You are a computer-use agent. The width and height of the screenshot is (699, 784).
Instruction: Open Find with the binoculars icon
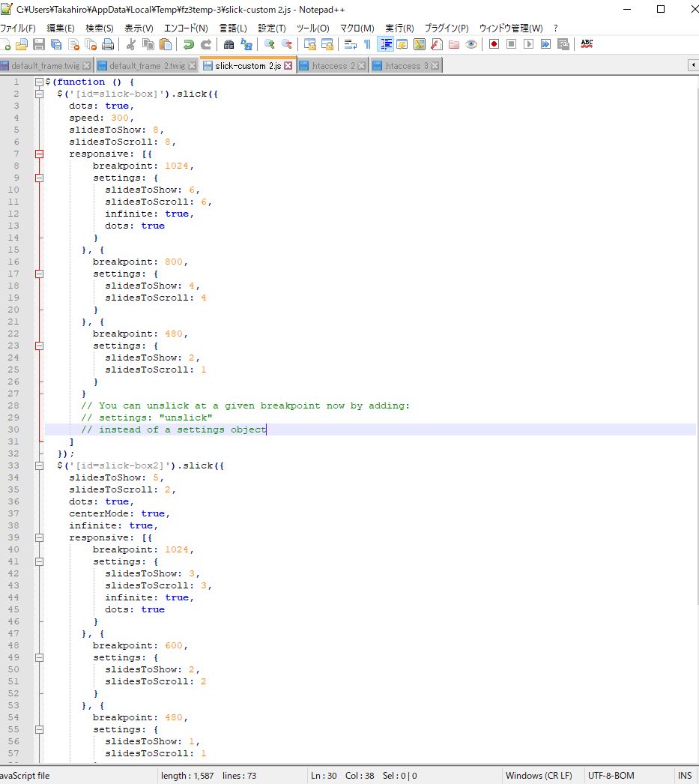click(x=229, y=45)
